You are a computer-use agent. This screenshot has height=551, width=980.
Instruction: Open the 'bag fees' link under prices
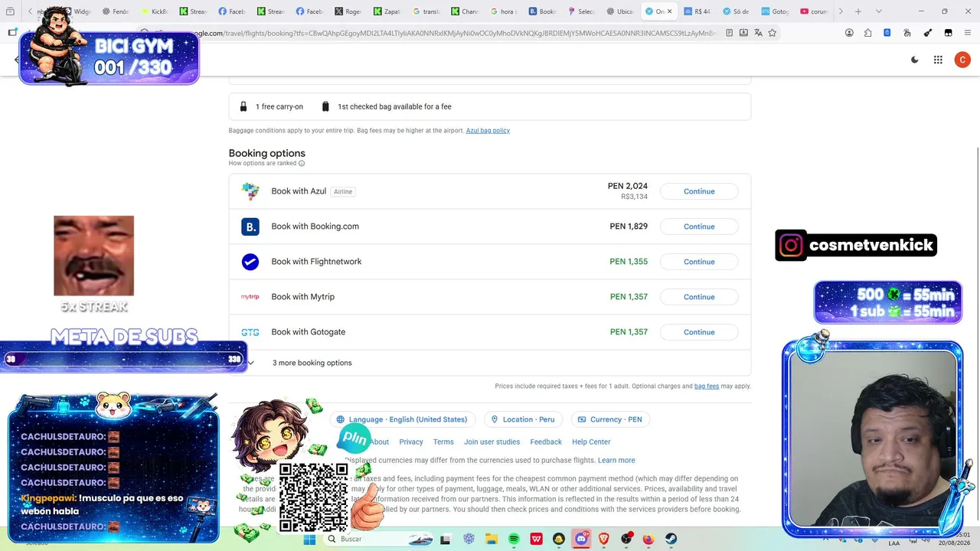click(x=707, y=386)
